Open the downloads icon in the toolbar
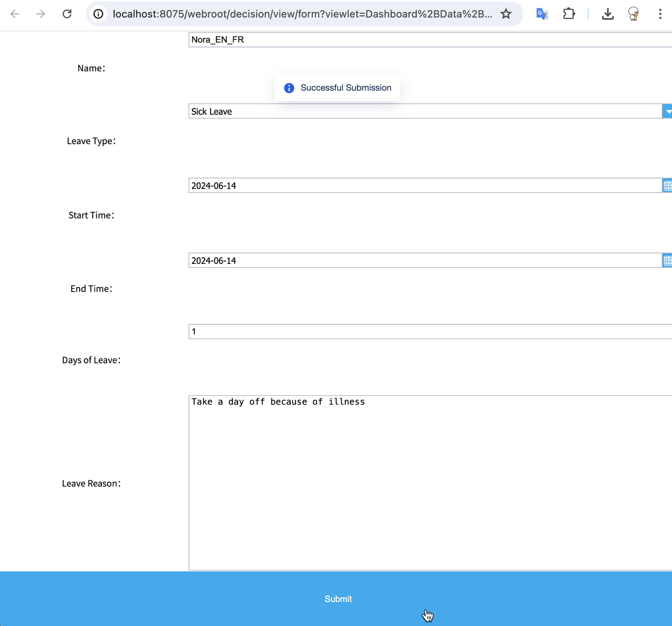This screenshot has width=672, height=626. pos(608,14)
